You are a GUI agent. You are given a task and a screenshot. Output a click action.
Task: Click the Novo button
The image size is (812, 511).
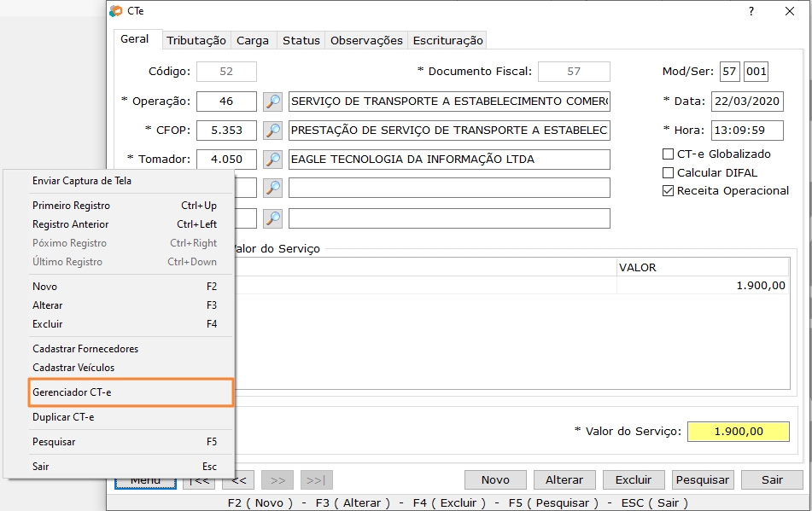coord(494,479)
